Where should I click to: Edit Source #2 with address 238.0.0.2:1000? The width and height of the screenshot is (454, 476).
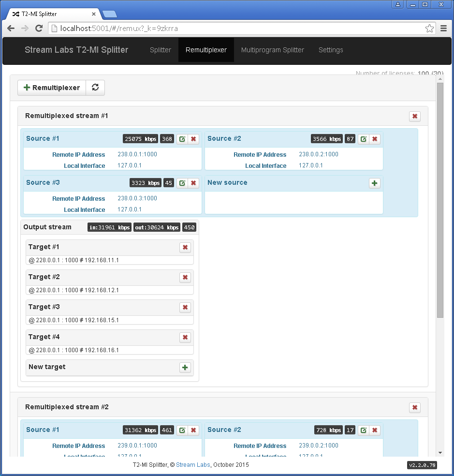tap(363, 139)
